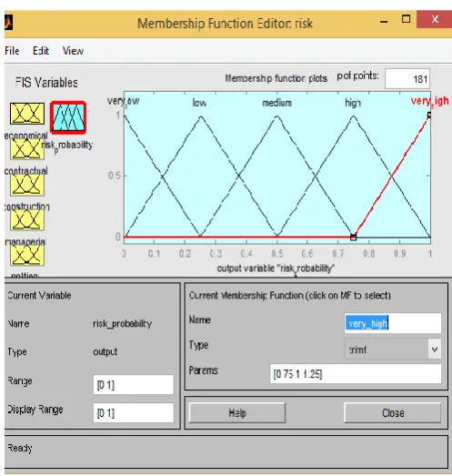
Task: Select the political input variable icon
Action: tap(27, 255)
